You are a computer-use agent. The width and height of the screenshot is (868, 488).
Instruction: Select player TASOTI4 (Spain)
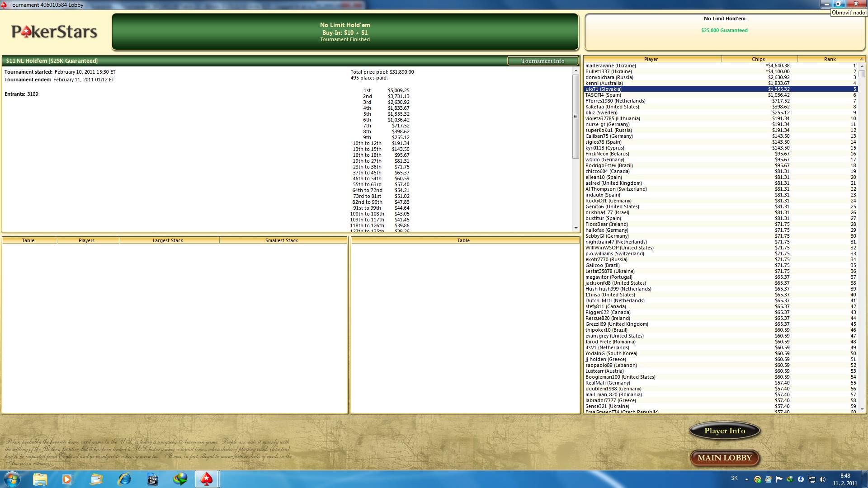pos(721,95)
